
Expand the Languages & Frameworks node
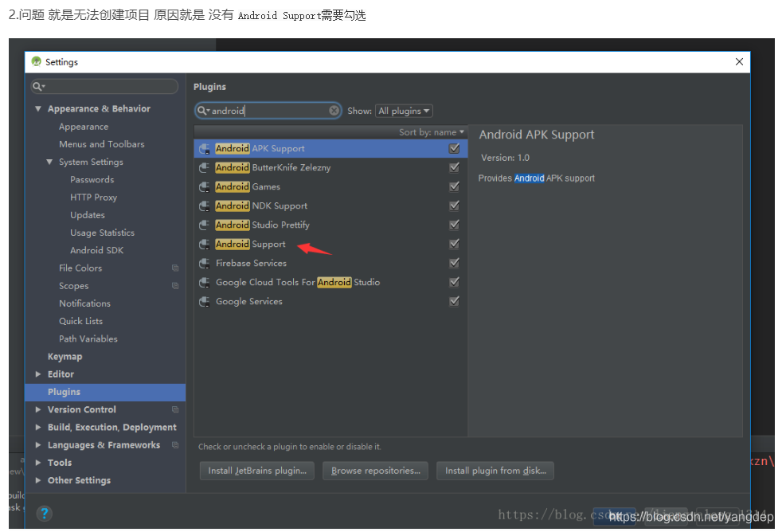tap(38, 444)
